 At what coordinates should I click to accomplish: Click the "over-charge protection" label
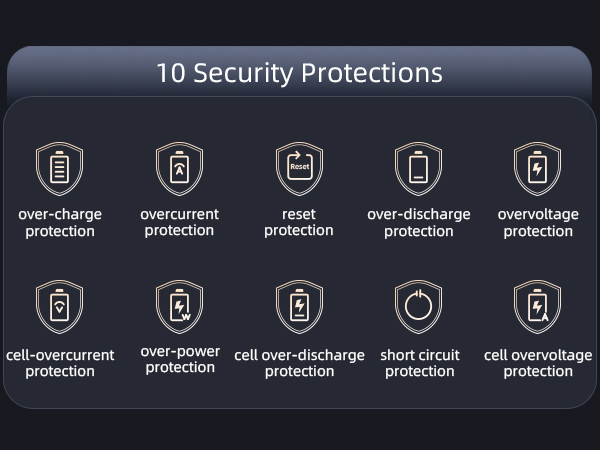(x=60, y=223)
